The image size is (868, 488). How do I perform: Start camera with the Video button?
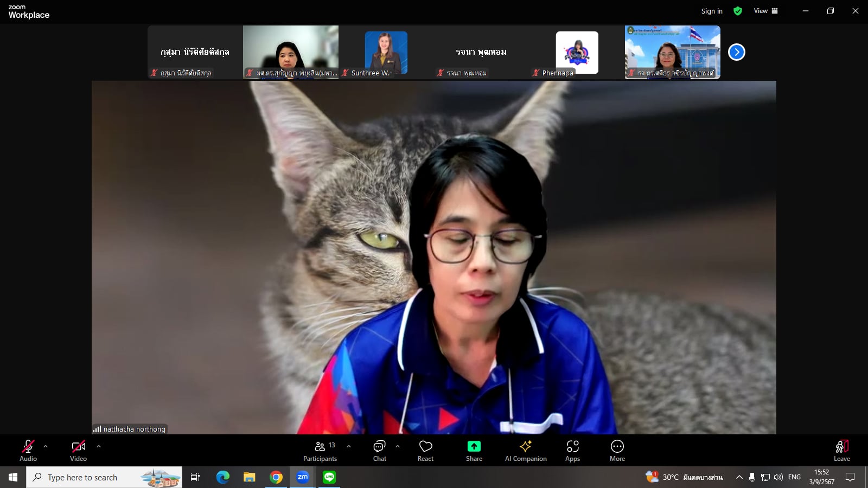[x=78, y=451]
